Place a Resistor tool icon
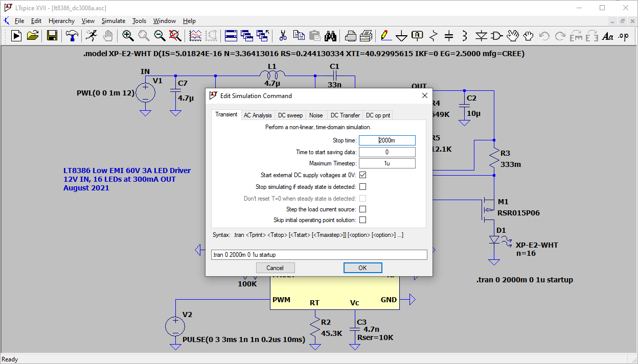This screenshot has width=638, height=364. (x=434, y=35)
